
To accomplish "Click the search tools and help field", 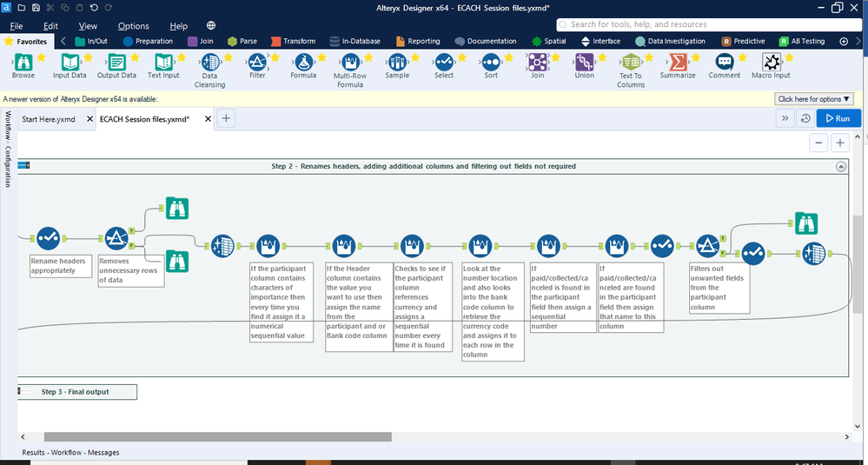I will [x=709, y=24].
